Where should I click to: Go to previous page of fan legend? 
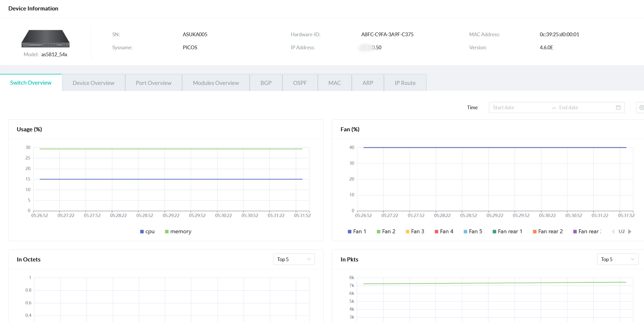(x=613, y=232)
